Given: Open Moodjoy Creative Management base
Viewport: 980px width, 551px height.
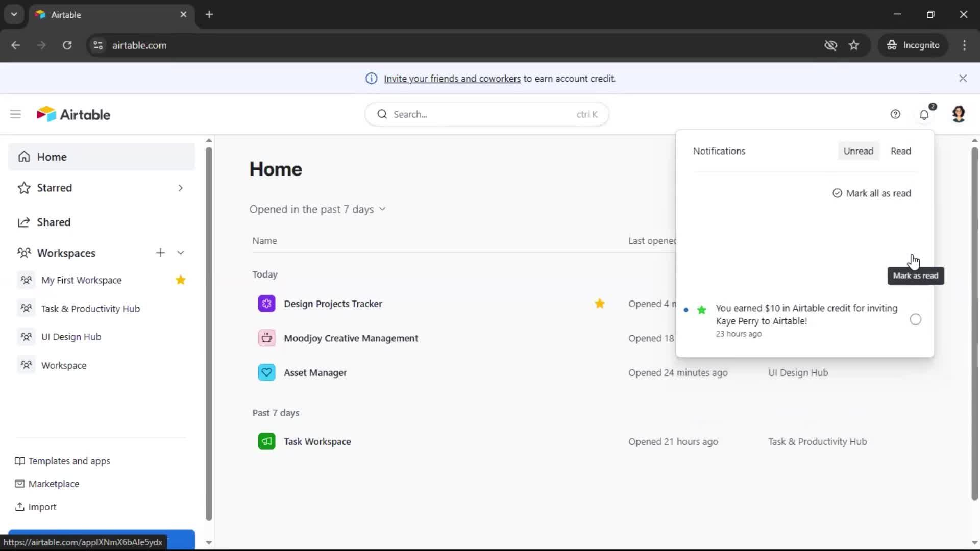Looking at the screenshot, I should (x=351, y=338).
